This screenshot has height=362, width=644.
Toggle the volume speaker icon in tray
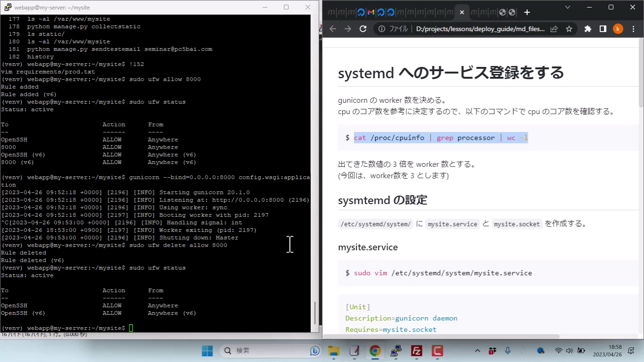569,351
